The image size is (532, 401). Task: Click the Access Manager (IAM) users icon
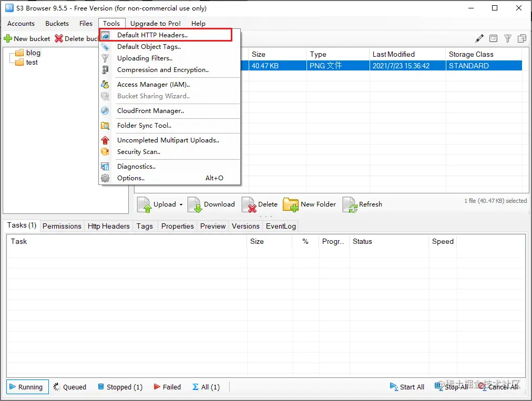[x=105, y=85]
